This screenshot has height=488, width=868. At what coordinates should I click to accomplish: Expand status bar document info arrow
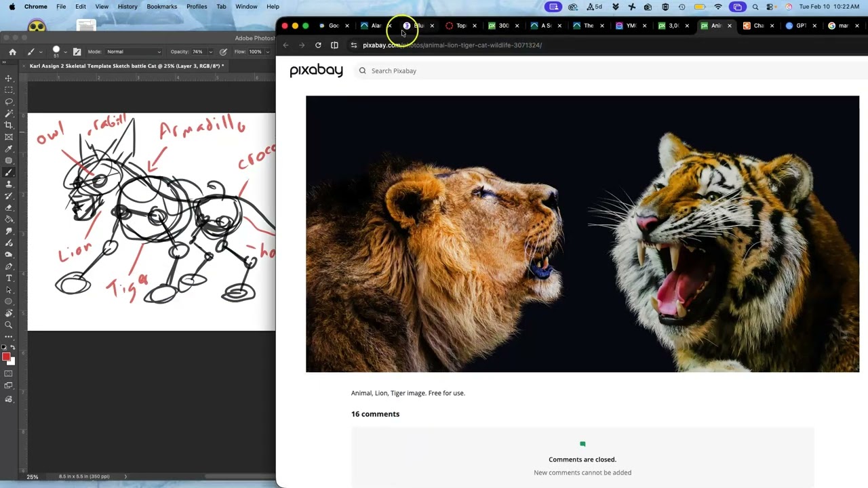click(125, 476)
